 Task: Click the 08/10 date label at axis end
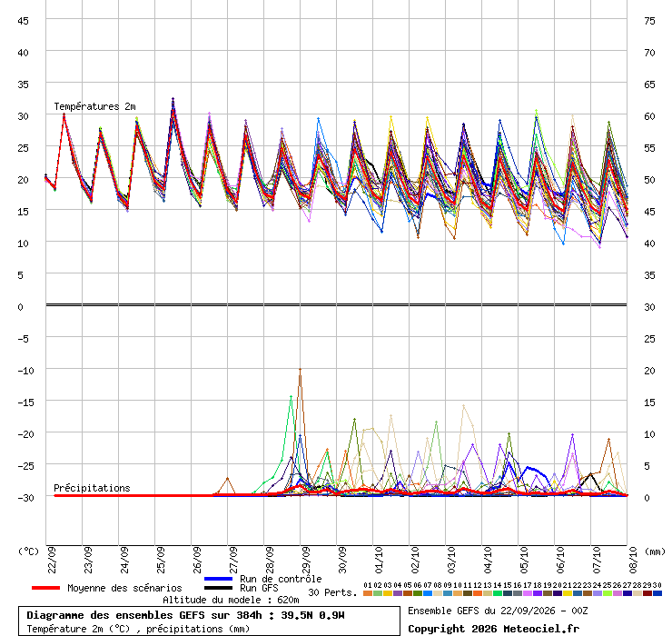634,560
